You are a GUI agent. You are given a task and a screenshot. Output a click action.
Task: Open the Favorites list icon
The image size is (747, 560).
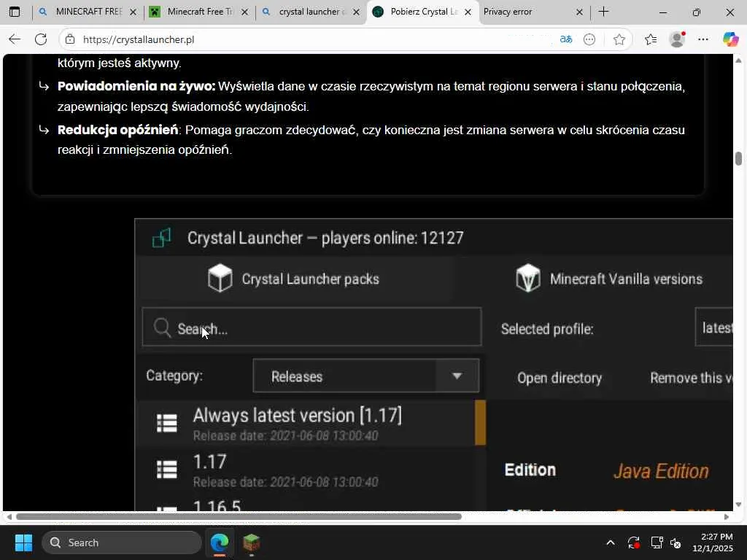click(651, 39)
